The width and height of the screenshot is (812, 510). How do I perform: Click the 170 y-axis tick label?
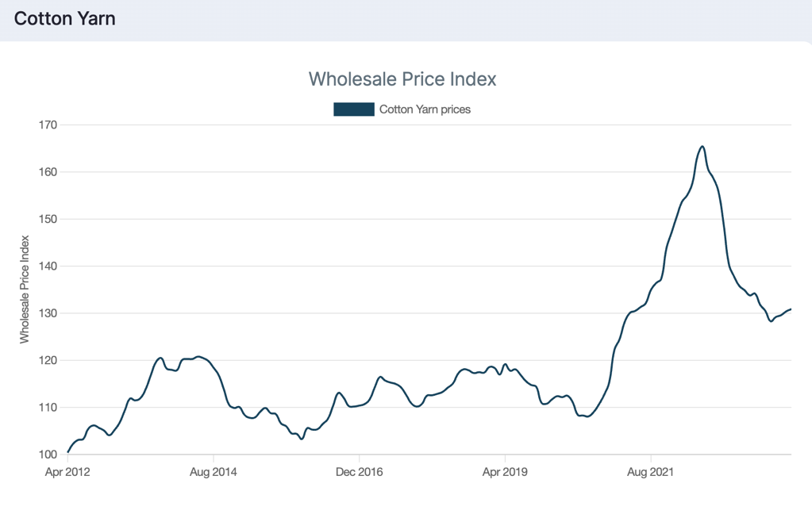pos(48,125)
